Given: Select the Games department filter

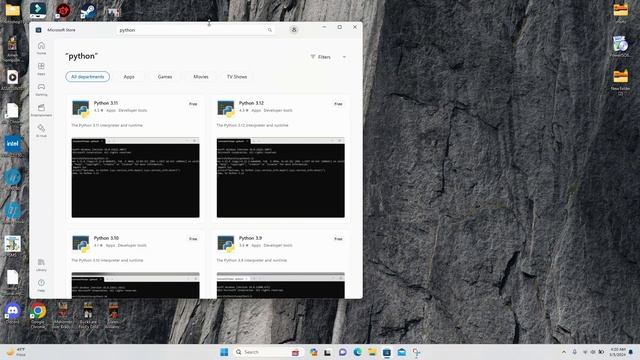Looking at the screenshot, I should 165,77.
